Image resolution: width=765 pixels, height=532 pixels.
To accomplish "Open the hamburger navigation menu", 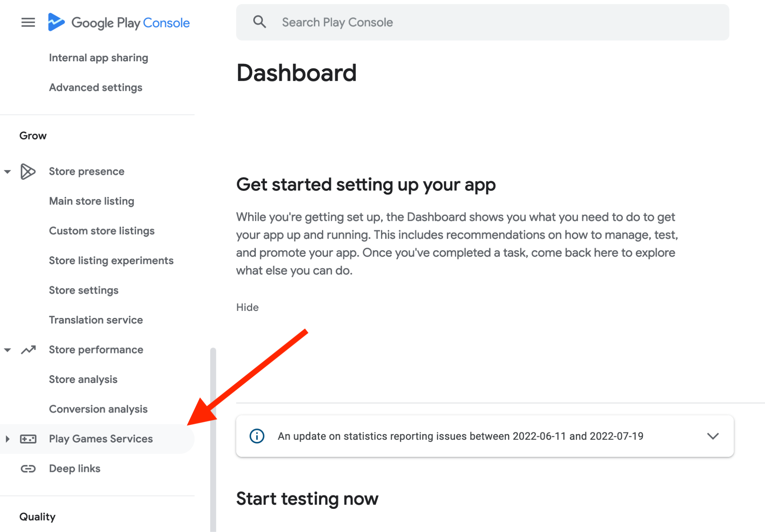I will tap(28, 22).
